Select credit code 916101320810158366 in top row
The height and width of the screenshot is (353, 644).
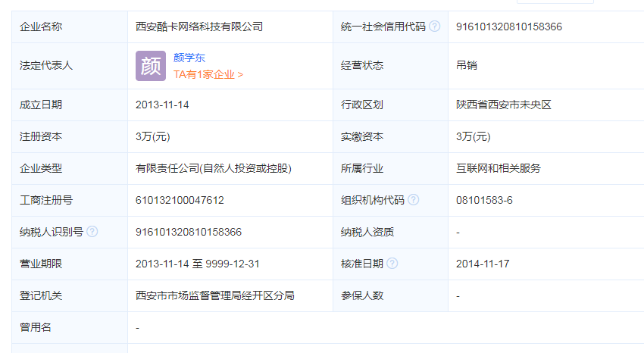pos(509,27)
